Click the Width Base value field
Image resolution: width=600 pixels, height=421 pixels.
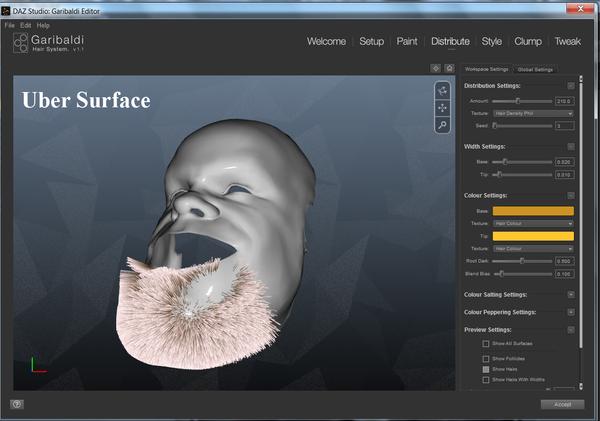pyautogui.click(x=564, y=162)
